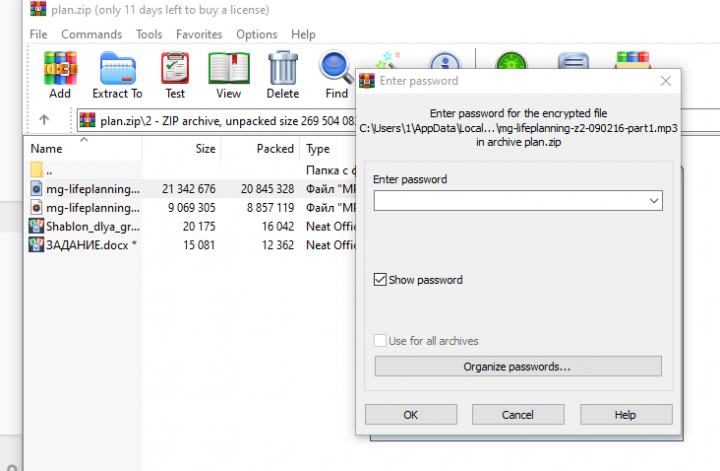Run the Test archive tool
720x471 pixels.
(175, 74)
